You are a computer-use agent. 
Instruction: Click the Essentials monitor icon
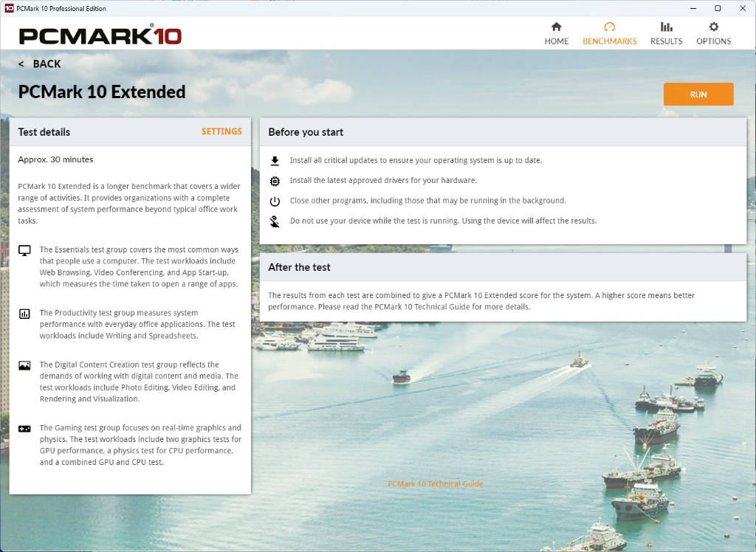[24, 250]
